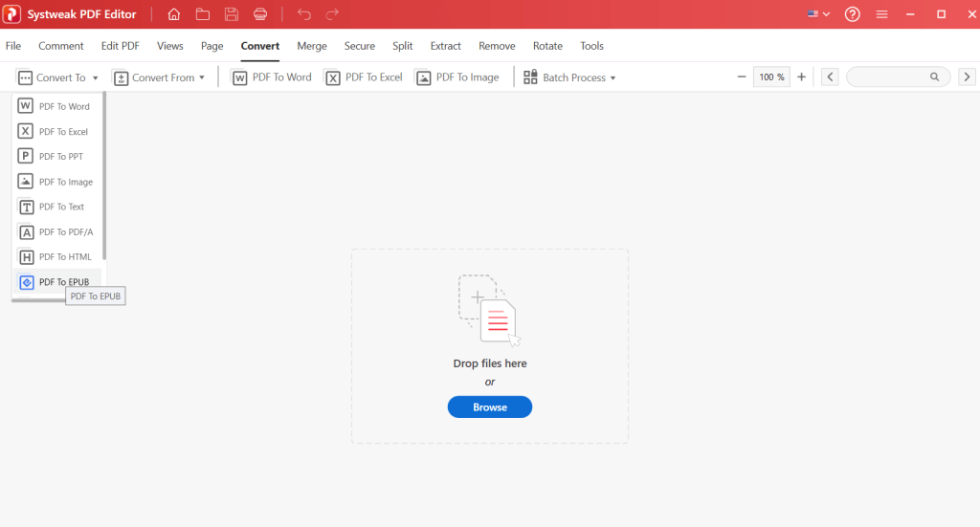Click the Systweak PDF Editor logo
The height and width of the screenshot is (527, 980).
(11, 14)
